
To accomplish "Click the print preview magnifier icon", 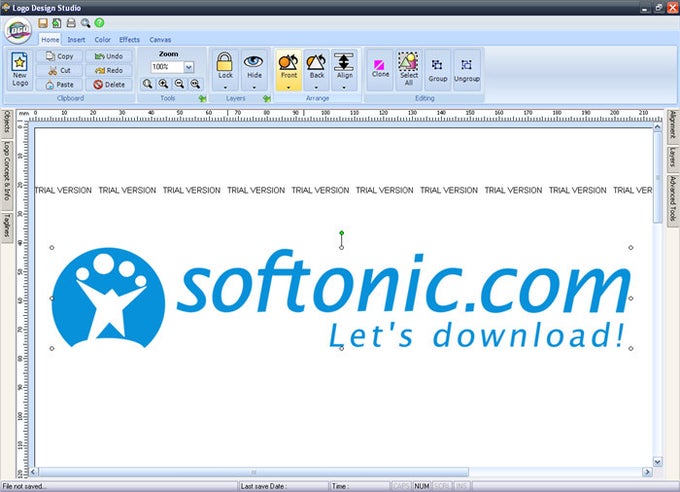I will point(85,23).
